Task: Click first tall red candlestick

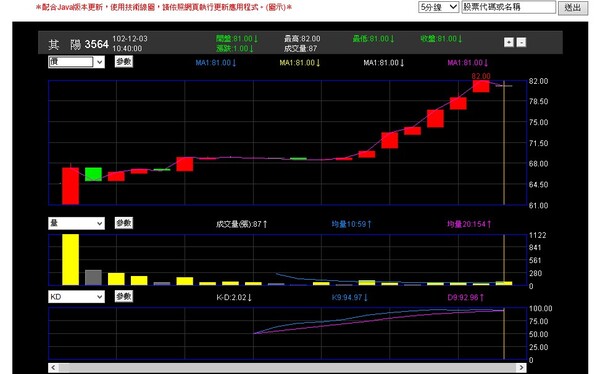Action: click(x=70, y=186)
